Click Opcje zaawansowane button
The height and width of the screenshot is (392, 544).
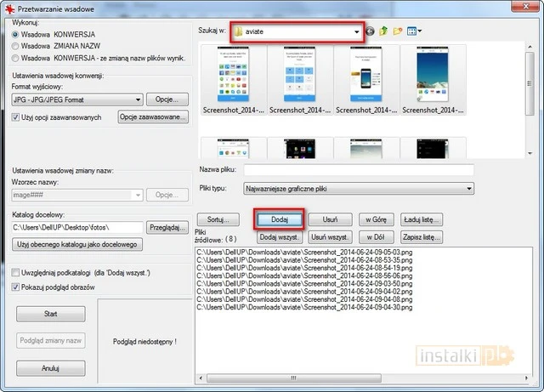(x=153, y=116)
